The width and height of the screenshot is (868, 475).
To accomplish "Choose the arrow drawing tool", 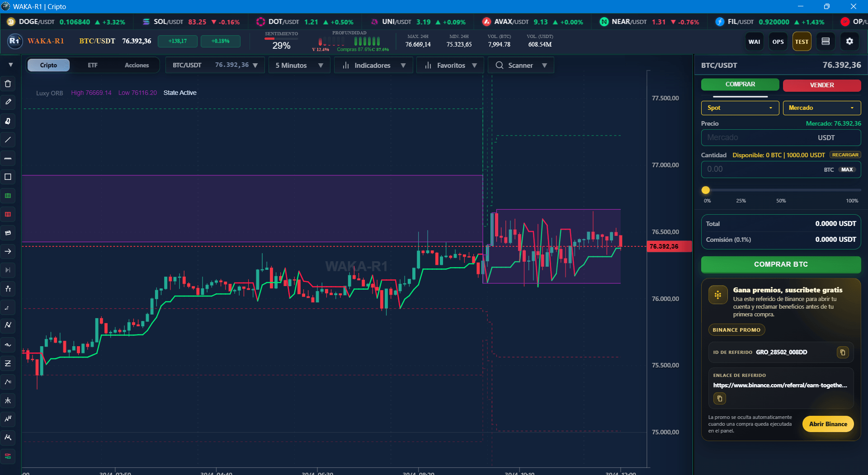I will (x=8, y=251).
